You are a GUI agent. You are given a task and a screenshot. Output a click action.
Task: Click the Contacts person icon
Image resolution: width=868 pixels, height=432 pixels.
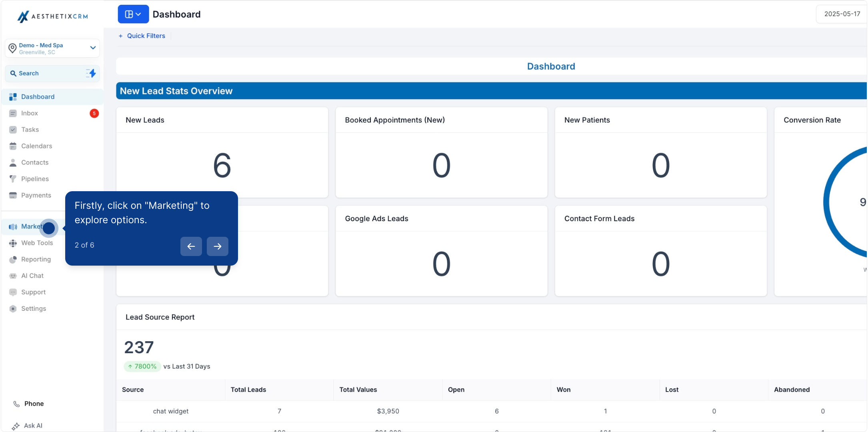(13, 162)
